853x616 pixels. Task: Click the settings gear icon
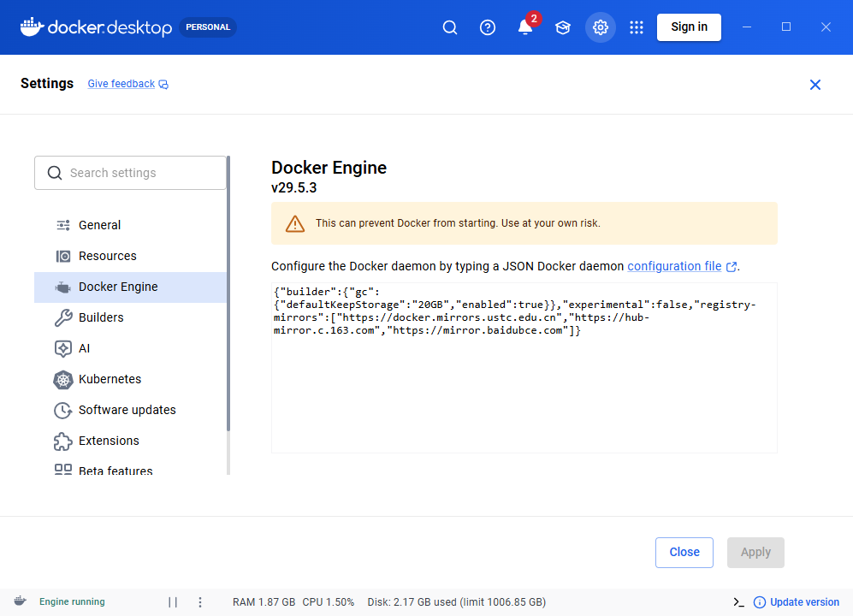600,27
